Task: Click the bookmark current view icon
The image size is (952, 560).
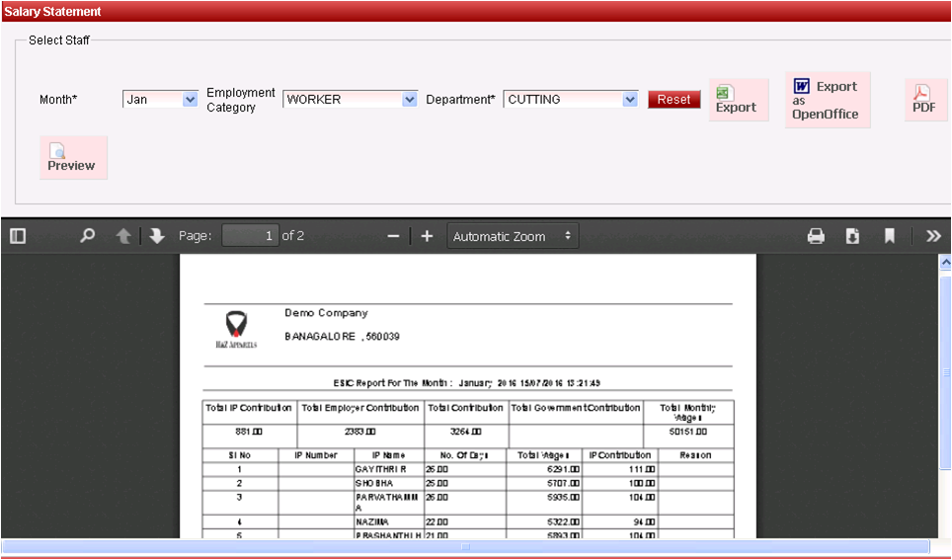Action: click(x=890, y=236)
